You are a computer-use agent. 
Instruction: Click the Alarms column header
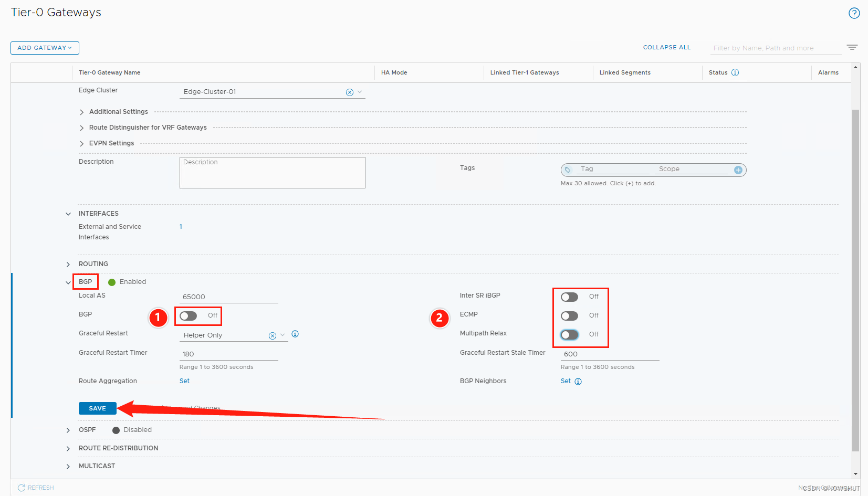click(x=828, y=72)
